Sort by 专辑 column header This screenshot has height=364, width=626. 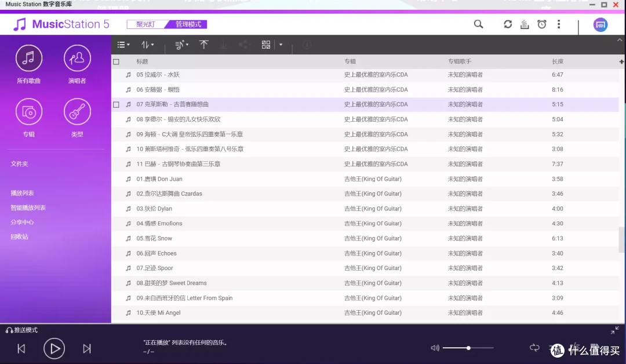coord(350,61)
